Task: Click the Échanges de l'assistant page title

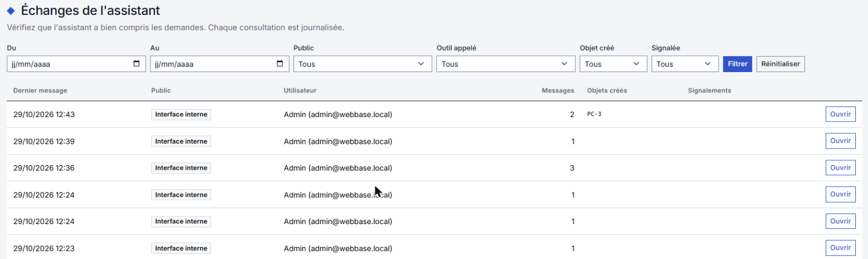Action: pos(91,10)
